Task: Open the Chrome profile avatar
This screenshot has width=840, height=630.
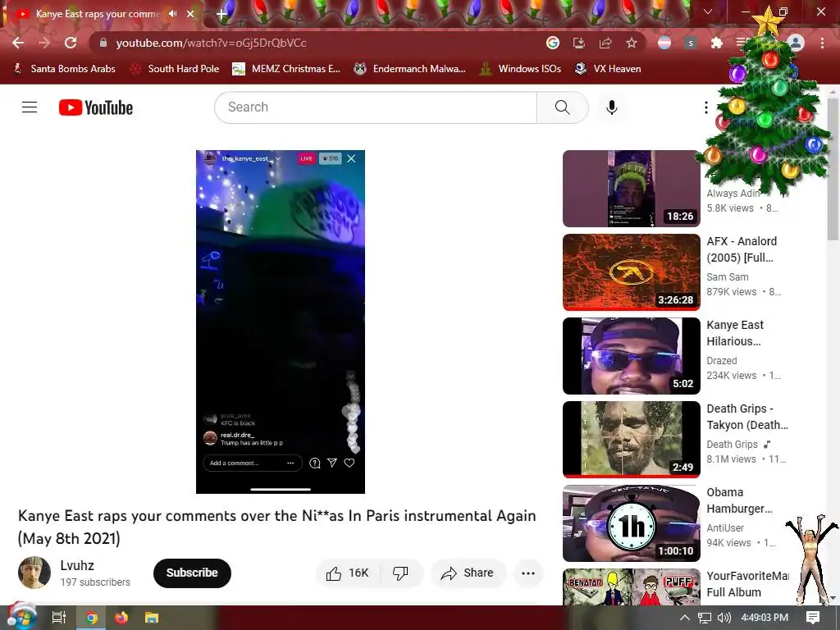Action: point(796,43)
